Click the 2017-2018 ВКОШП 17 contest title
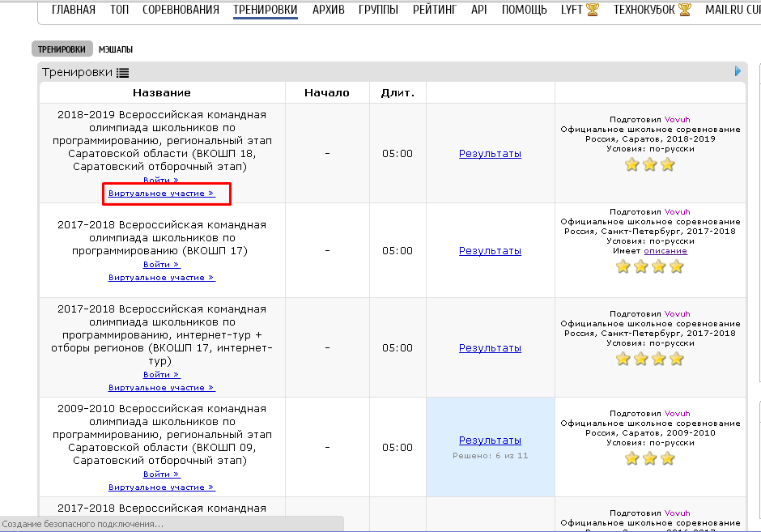Image resolution: width=761 pixels, height=532 pixels. tap(162, 238)
